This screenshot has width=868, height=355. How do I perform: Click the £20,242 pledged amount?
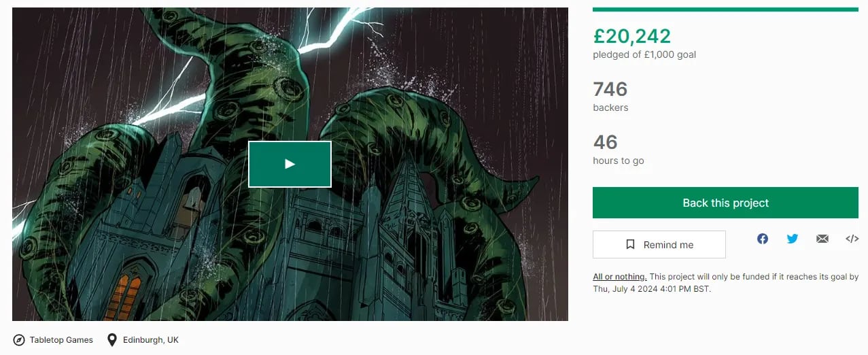point(631,36)
